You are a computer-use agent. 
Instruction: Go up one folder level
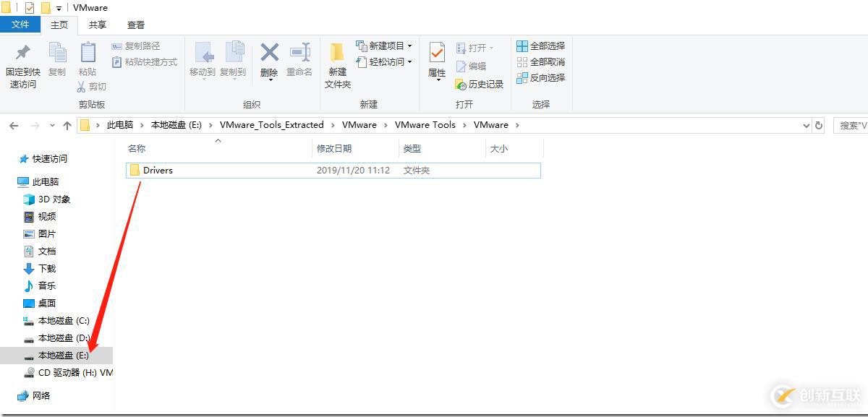(67, 125)
